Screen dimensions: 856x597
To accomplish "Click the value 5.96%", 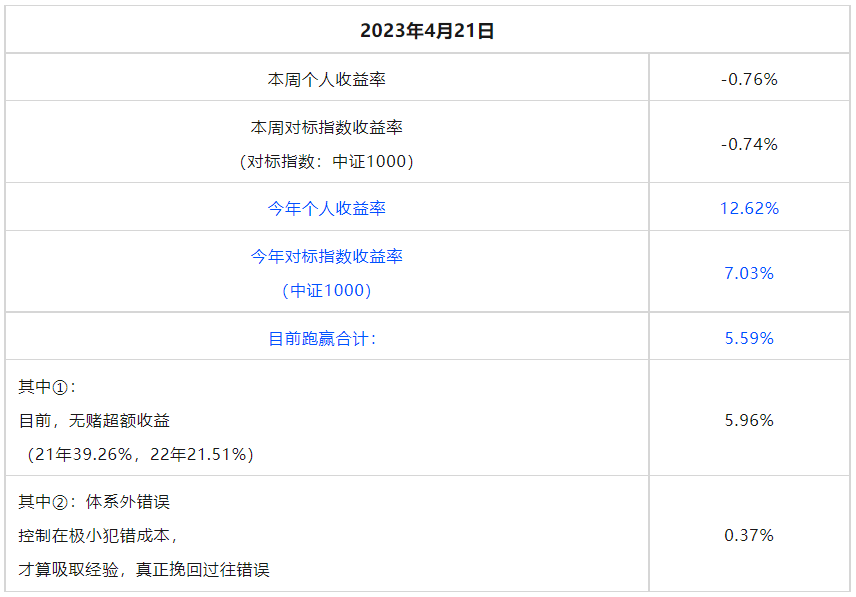I will coord(749,420).
